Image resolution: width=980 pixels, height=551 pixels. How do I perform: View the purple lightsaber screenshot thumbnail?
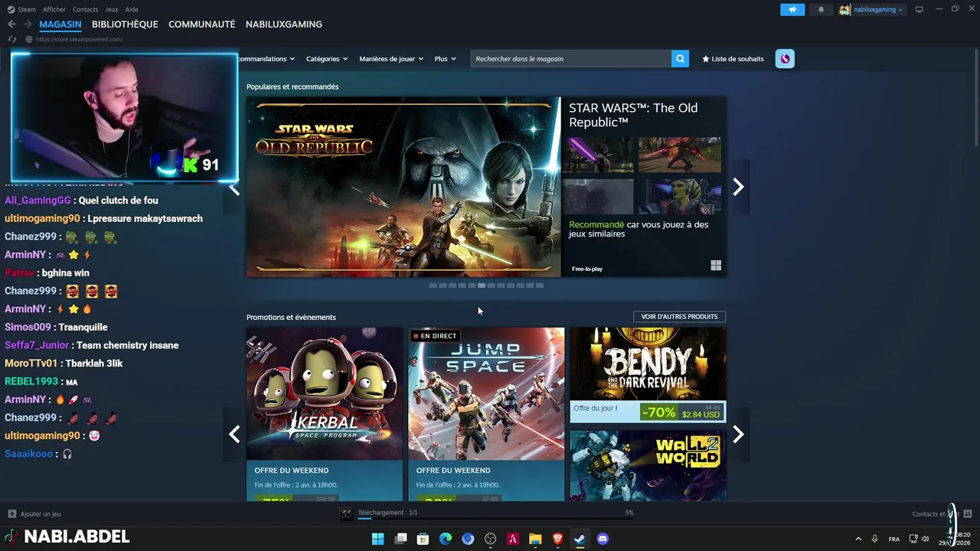[601, 155]
